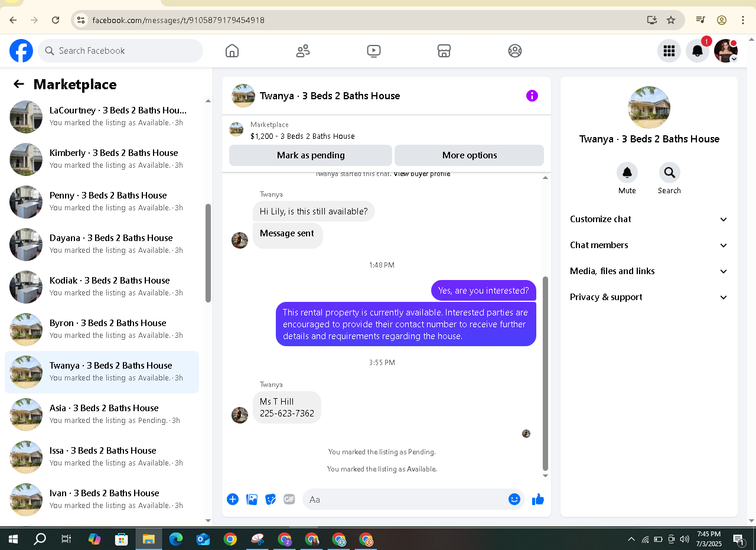Open the Groups icon in top navigation
The image size is (756, 550).
(515, 51)
